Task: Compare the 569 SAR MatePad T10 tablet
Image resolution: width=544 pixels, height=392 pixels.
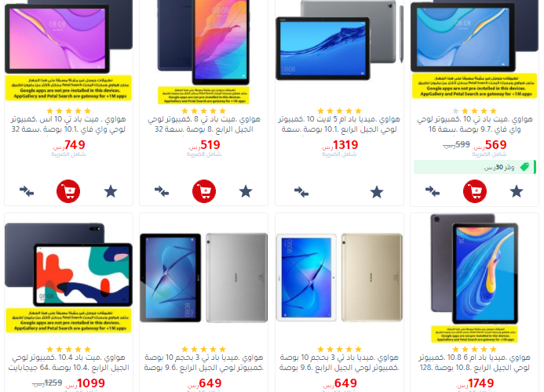Action: pos(433,191)
